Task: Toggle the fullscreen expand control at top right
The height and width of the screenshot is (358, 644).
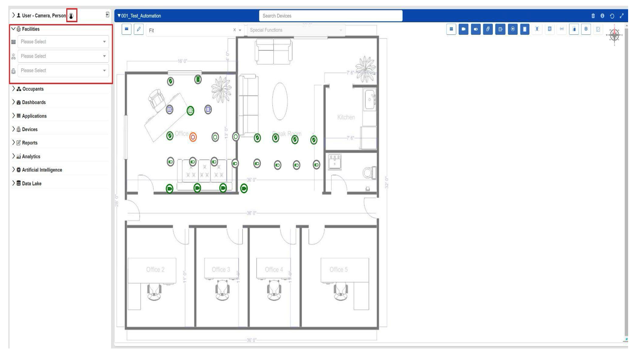Action: pos(622,15)
